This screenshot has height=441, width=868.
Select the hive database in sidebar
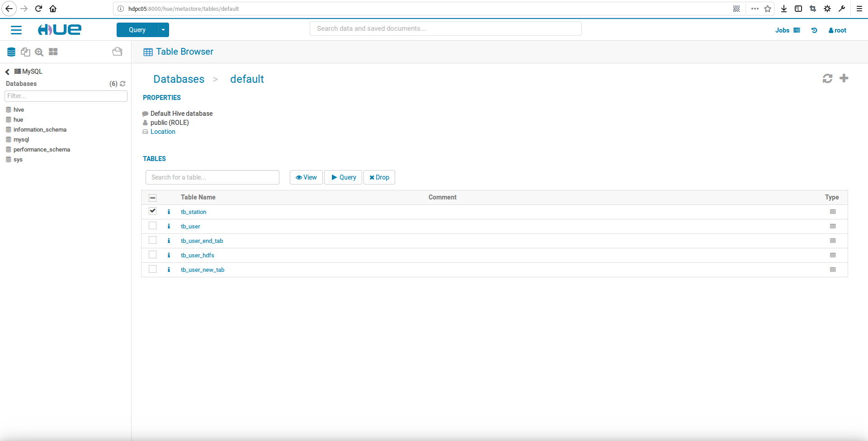19,110
